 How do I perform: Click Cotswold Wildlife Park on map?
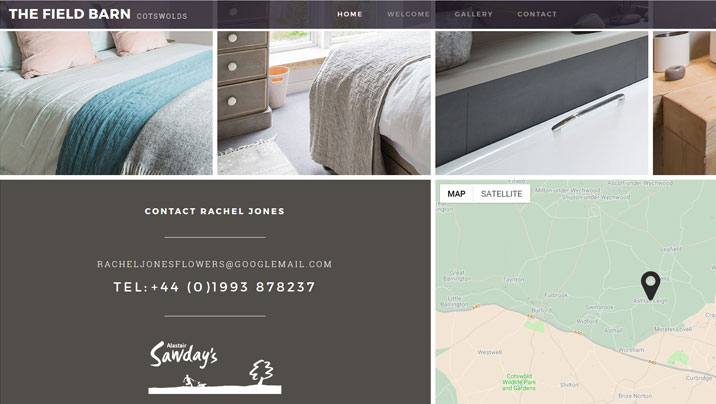point(519,382)
